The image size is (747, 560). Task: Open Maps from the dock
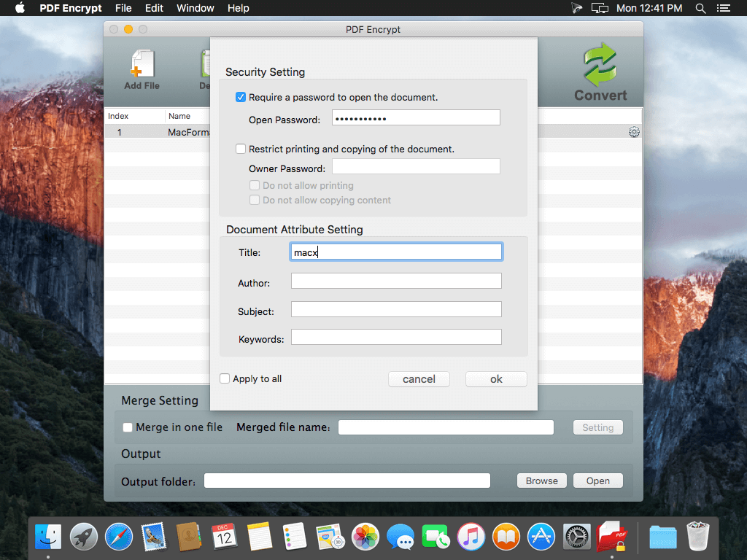(x=330, y=537)
